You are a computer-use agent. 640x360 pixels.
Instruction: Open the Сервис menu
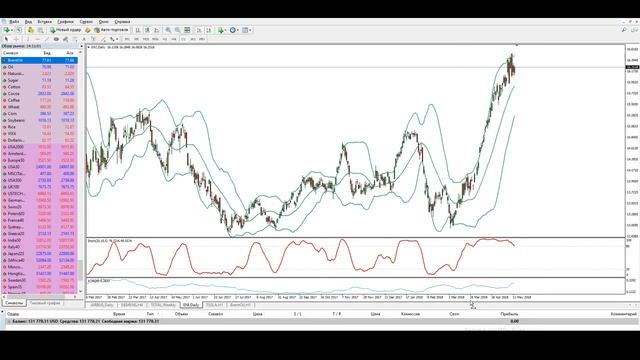tap(86, 22)
